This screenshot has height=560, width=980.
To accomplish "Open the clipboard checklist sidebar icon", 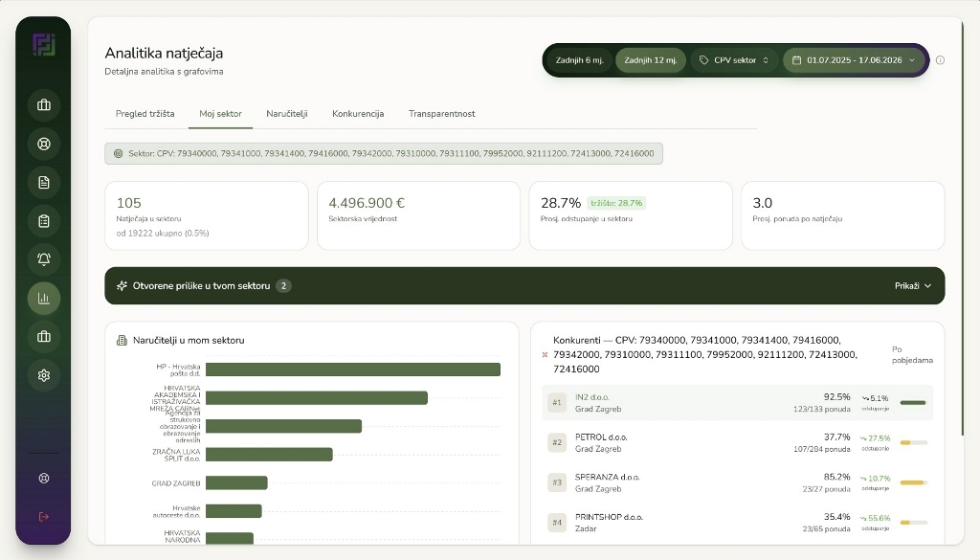I will (x=44, y=221).
